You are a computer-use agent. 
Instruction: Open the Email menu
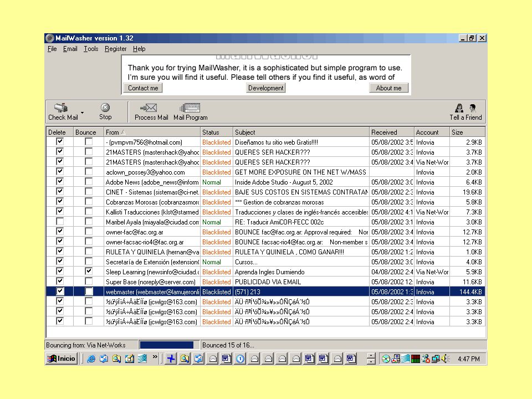pos(70,49)
